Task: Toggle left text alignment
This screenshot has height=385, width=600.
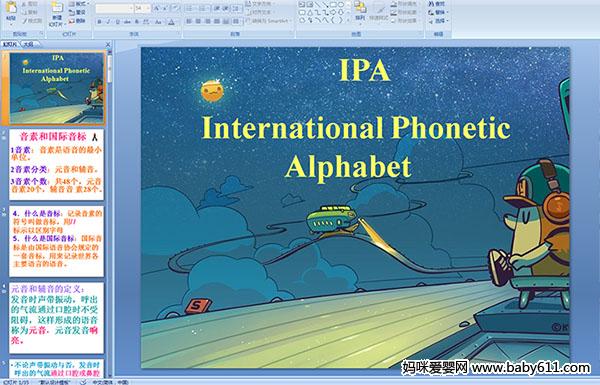Action: coord(189,21)
